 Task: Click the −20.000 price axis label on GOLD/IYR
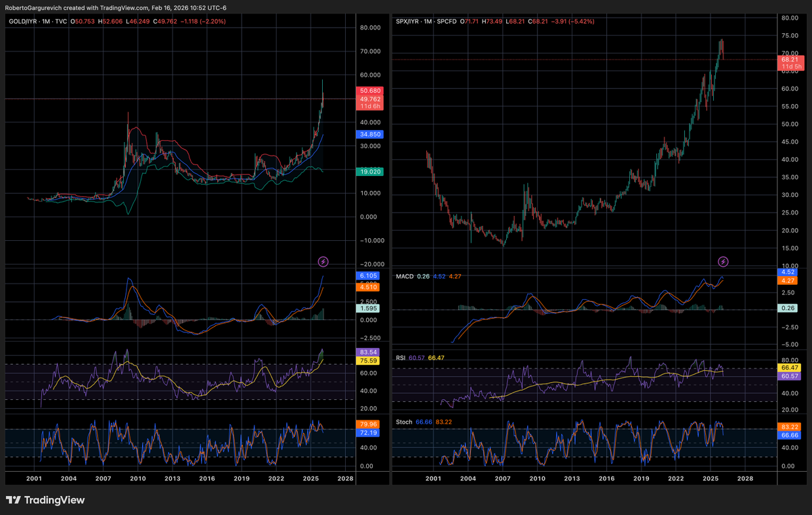[371, 264]
